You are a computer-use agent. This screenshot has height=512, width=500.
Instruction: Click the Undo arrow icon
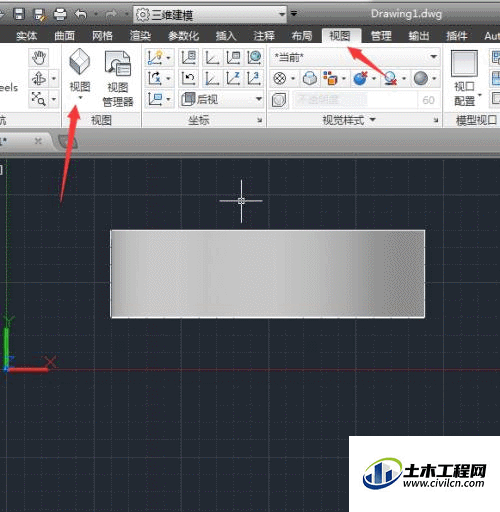[81, 14]
